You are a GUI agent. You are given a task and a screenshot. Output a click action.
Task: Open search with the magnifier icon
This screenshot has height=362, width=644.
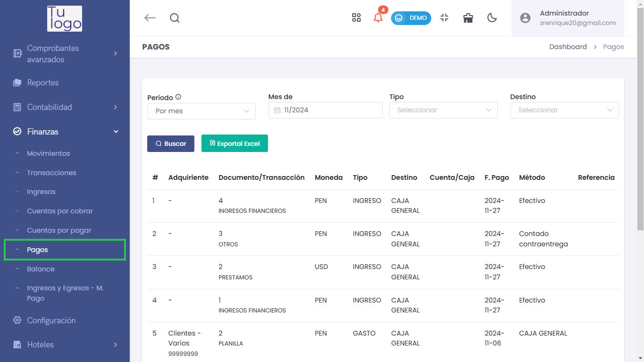click(x=175, y=18)
